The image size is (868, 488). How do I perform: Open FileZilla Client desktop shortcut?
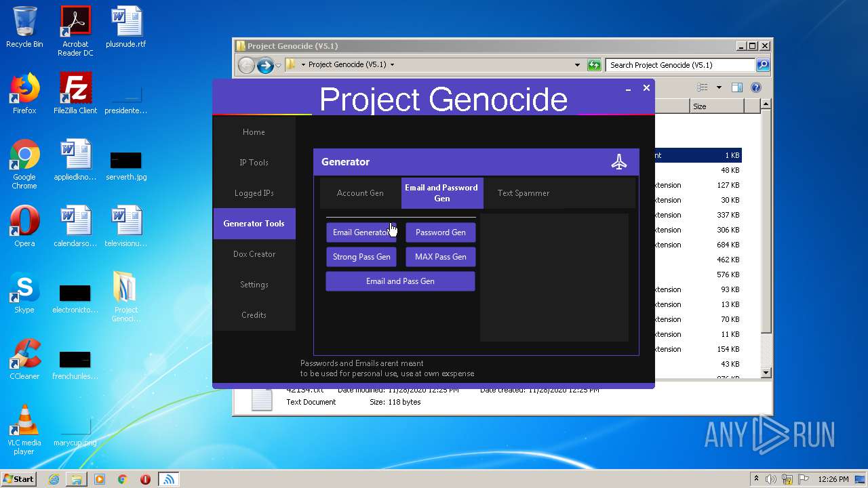pyautogui.click(x=75, y=94)
